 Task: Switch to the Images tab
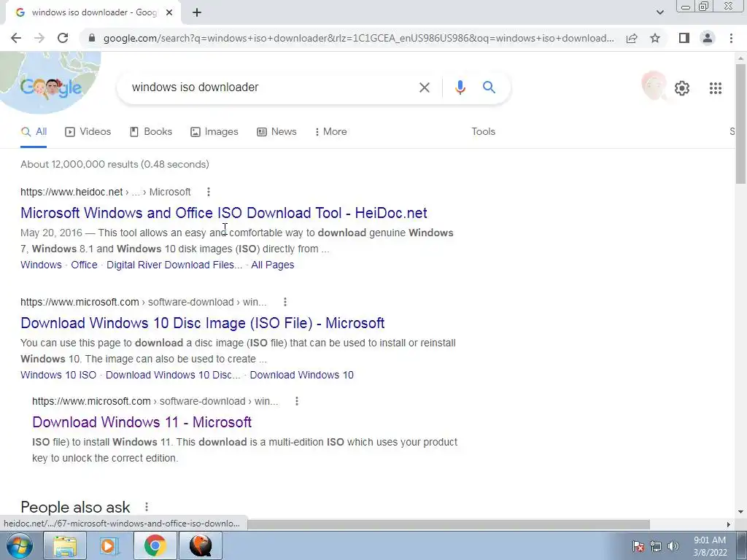[x=214, y=132]
